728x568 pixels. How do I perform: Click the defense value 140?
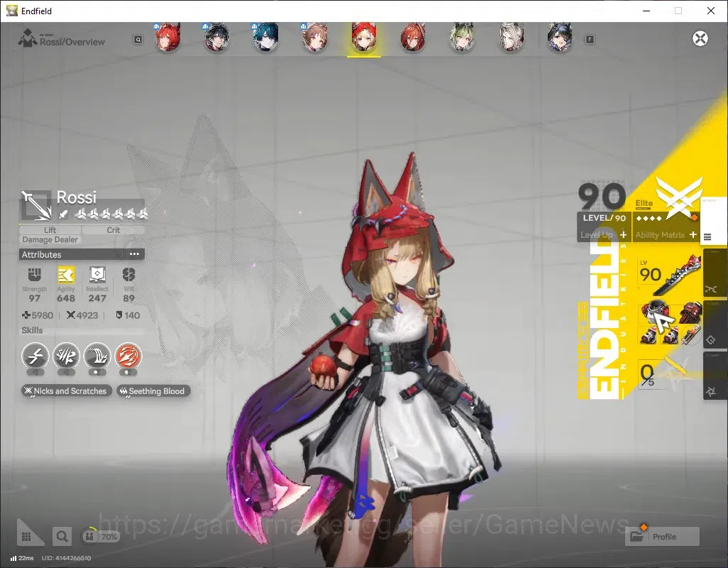[x=132, y=315]
